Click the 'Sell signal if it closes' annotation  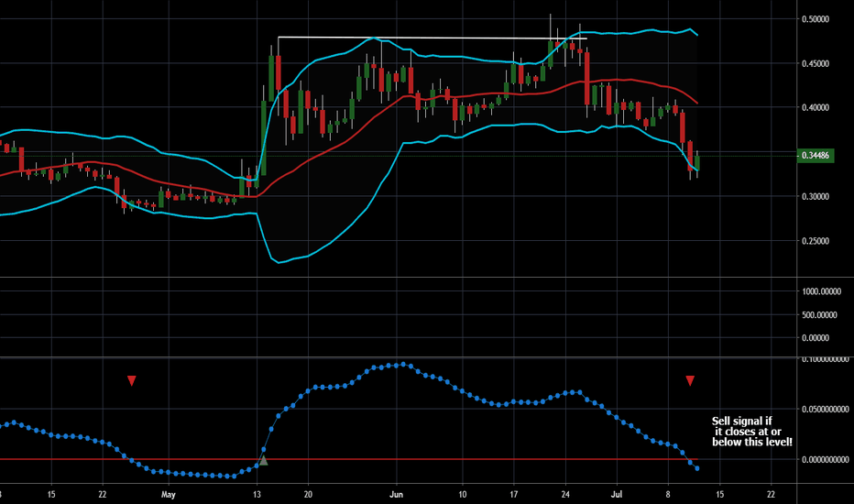751,432
